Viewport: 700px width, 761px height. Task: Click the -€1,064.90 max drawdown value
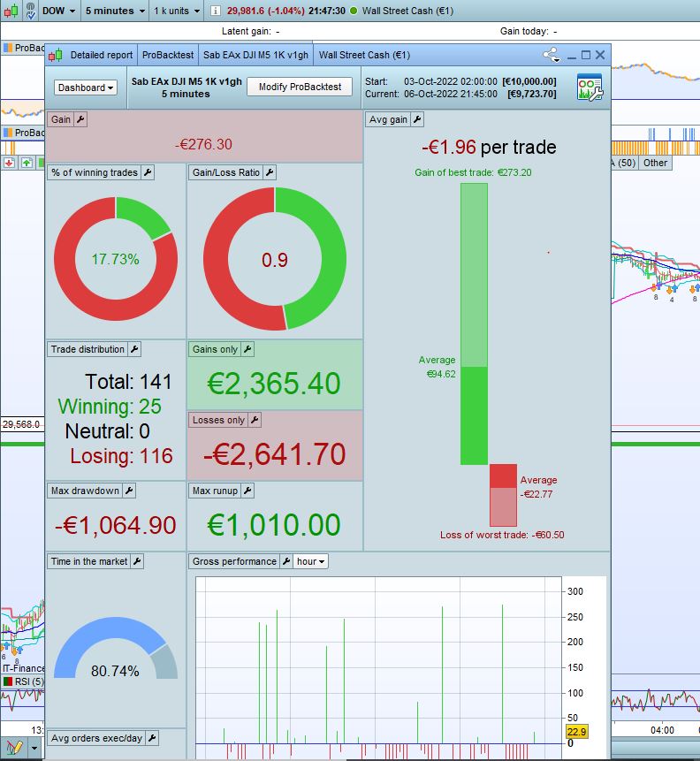coord(116,525)
